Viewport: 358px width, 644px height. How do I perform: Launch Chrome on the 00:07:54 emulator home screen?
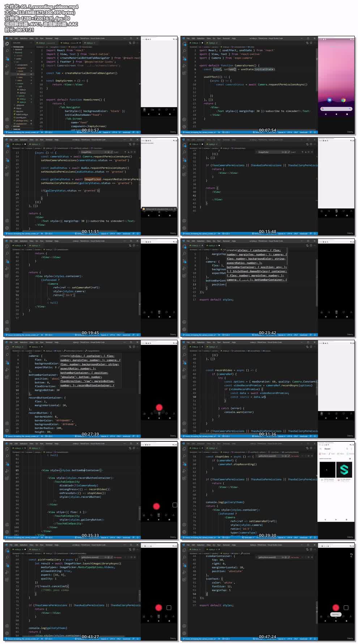pos(343,100)
